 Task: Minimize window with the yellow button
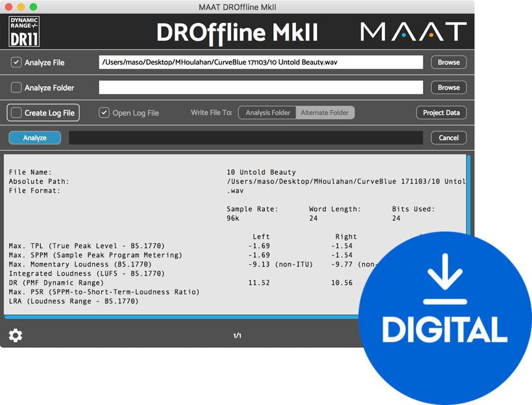point(21,7)
